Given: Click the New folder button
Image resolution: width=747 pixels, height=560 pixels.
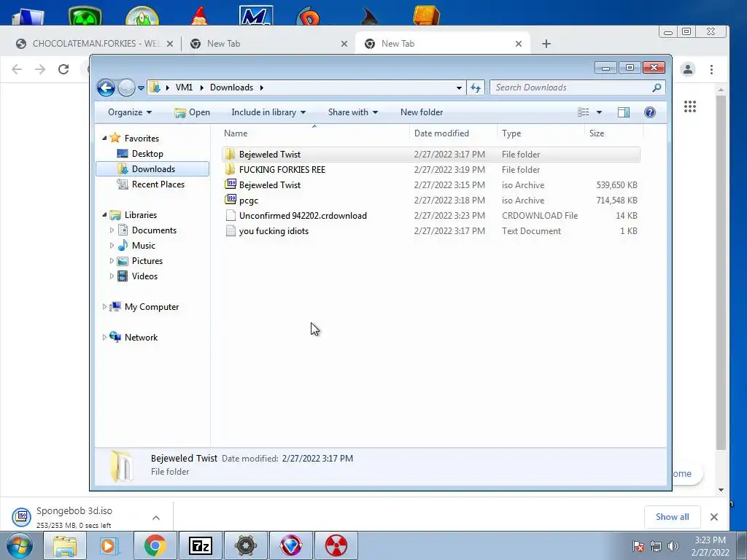Looking at the screenshot, I should (422, 112).
